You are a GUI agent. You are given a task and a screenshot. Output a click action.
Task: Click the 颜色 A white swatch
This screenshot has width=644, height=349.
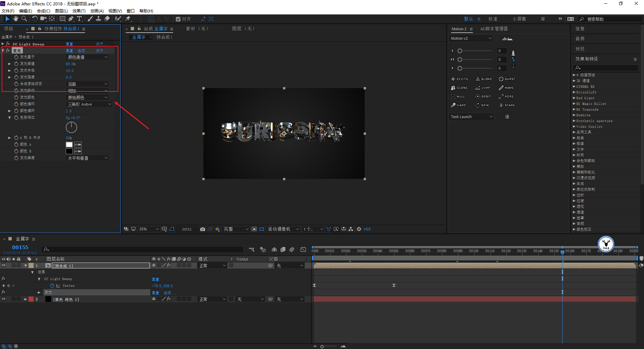(69, 145)
